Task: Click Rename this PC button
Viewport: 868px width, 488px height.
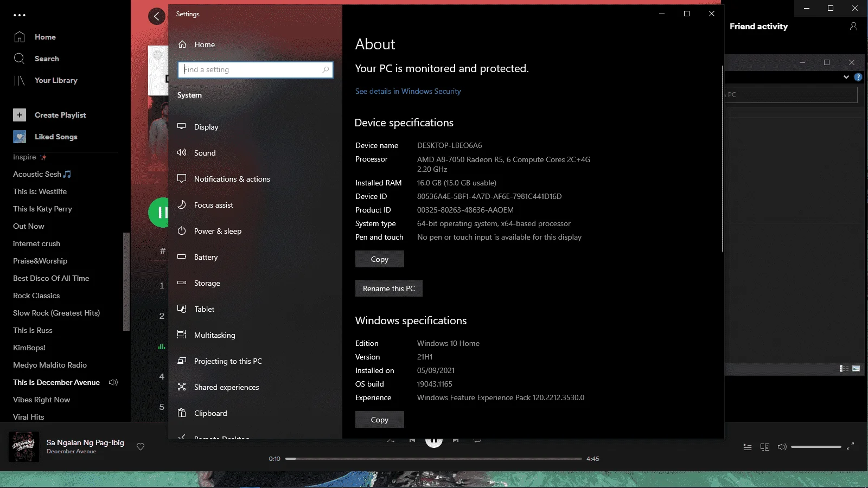Action: point(389,288)
